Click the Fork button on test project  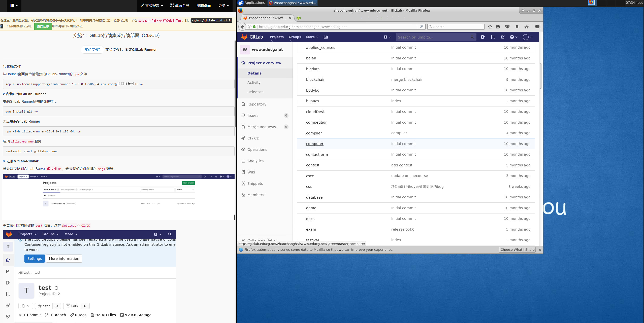coord(72,306)
